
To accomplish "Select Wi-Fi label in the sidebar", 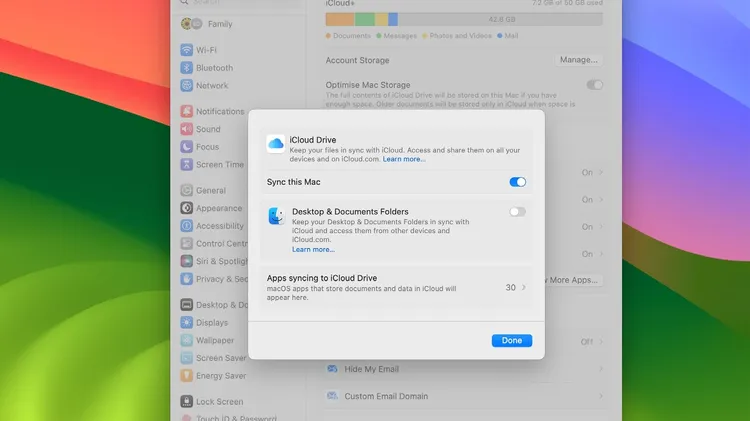I will click(206, 50).
